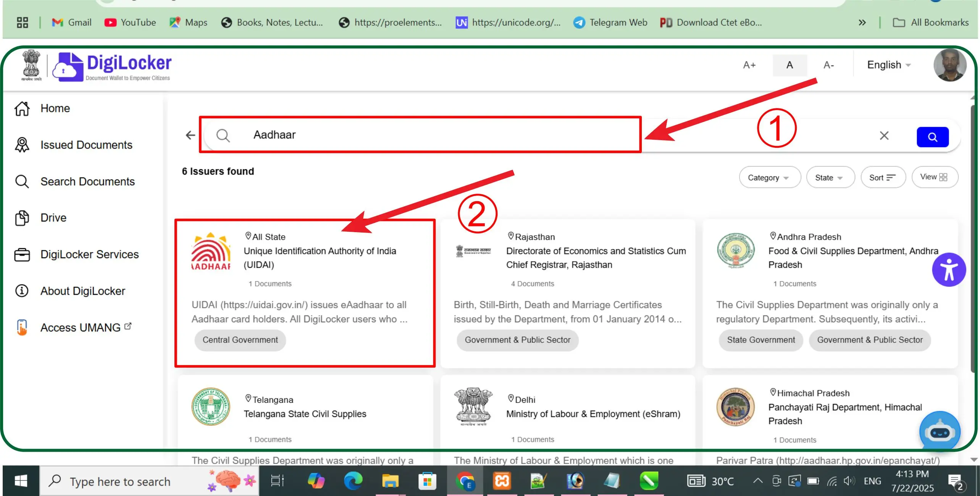Open Food & Civil Supplies Andhra Pradesh
The image size is (980, 496).
point(830,293)
